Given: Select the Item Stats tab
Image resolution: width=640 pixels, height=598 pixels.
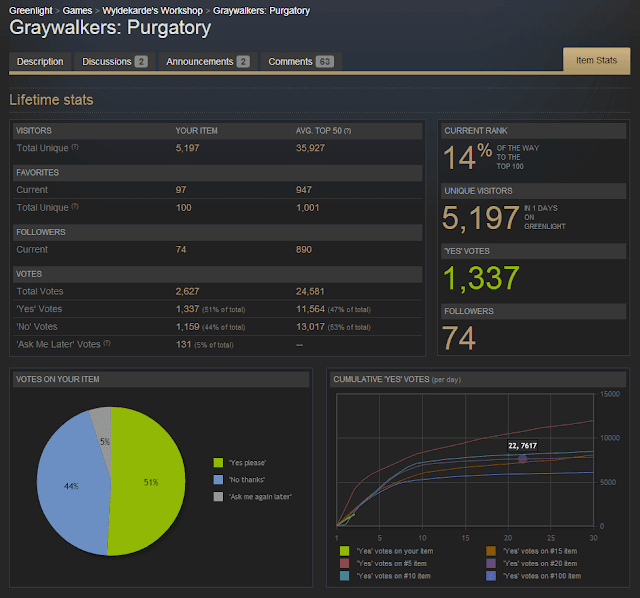Looking at the screenshot, I should click(596, 60).
